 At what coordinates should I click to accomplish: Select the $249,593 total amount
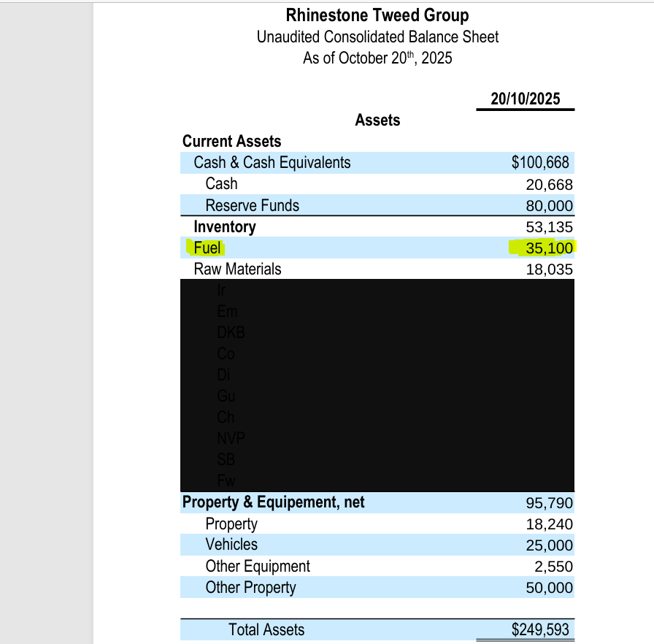(540, 629)
